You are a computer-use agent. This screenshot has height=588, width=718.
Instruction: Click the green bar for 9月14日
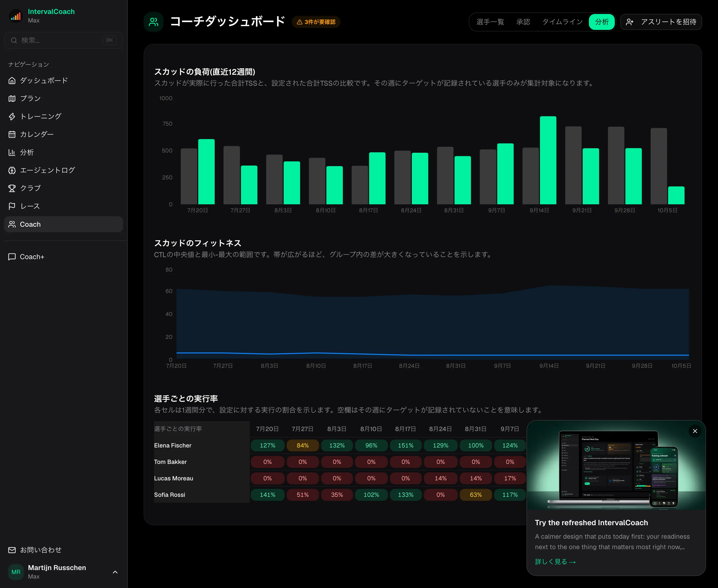[x=548, y=160]
